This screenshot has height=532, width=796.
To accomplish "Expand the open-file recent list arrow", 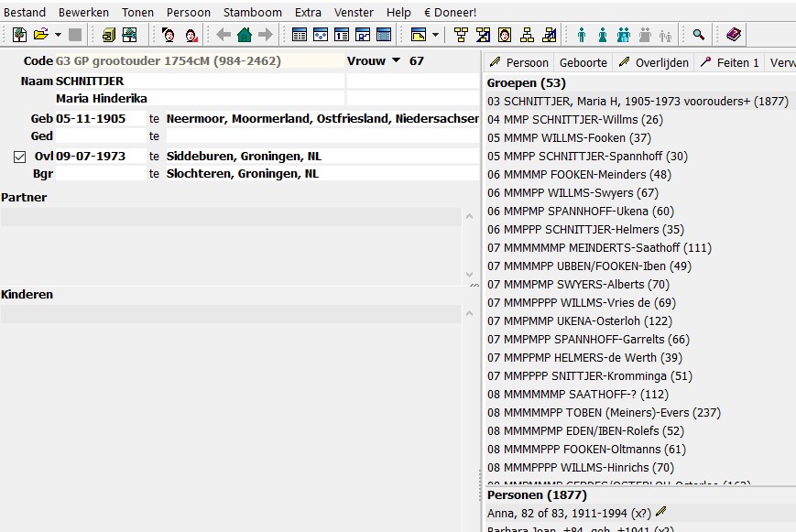I will coord(58,35).
